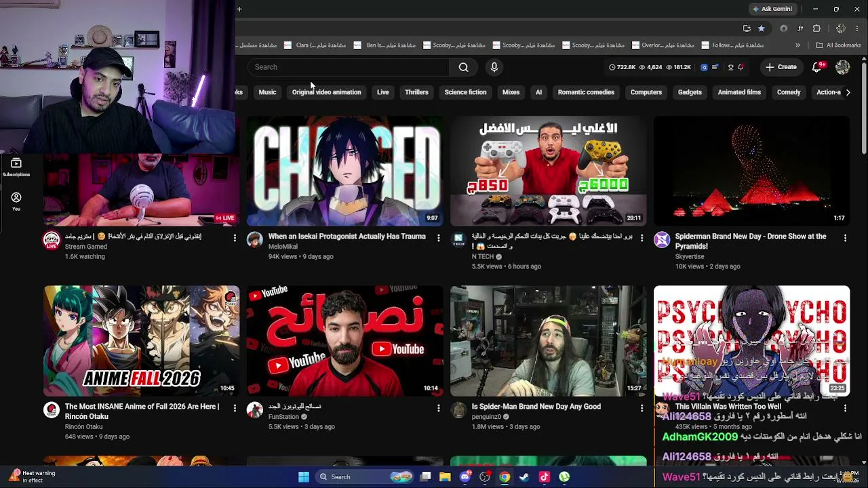Select the Science fiction chip
The height and width of the screenshot is (488, 868).
click(465, 92)
